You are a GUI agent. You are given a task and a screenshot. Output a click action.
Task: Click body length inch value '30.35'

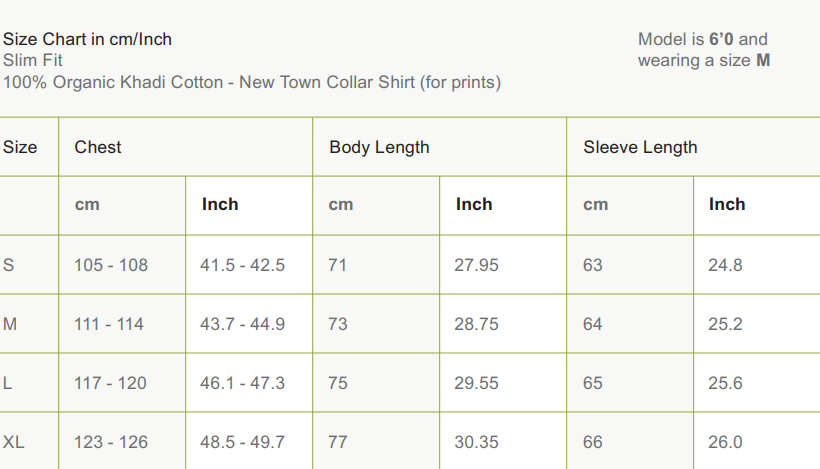click(x=477, y=442)
